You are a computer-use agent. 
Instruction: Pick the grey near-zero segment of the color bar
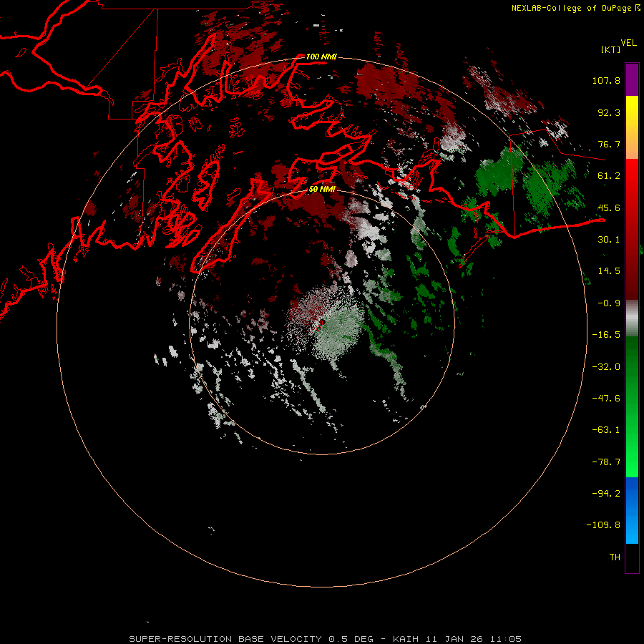632,318
